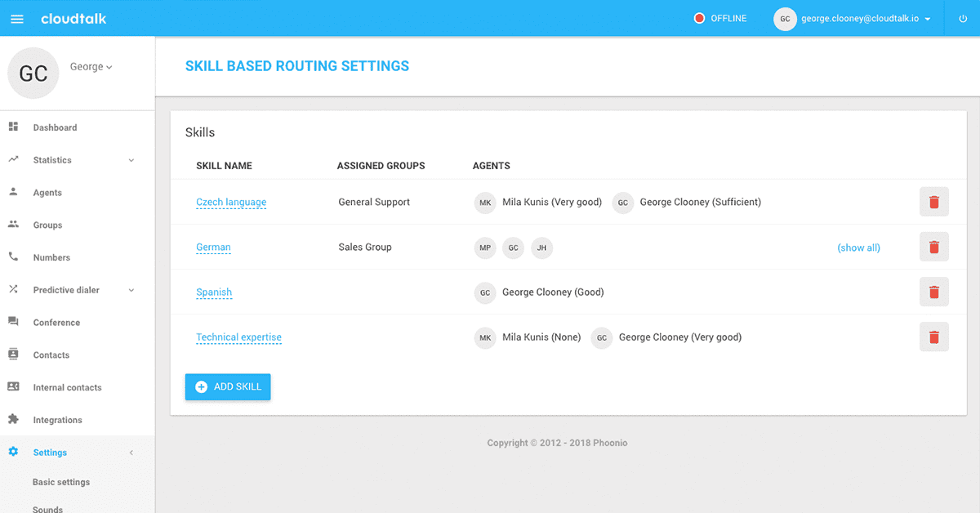Open the Technical expertise skill link
980x513 pixels.
coord(238,337)
